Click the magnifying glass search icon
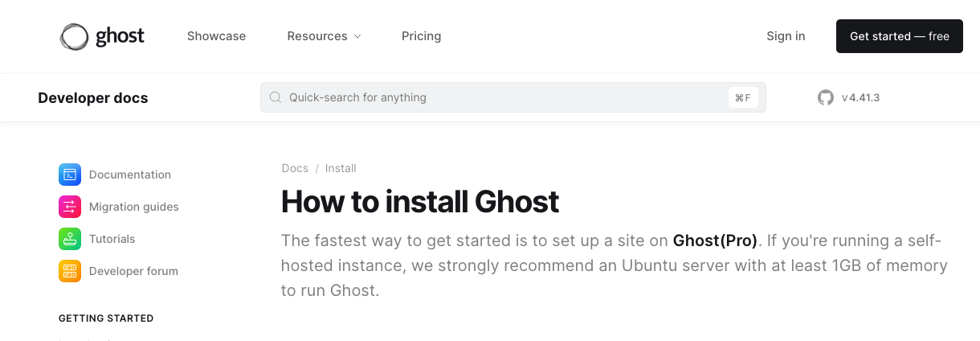The width and height of the screenshot is (980, 341). [x=276, y=97]
